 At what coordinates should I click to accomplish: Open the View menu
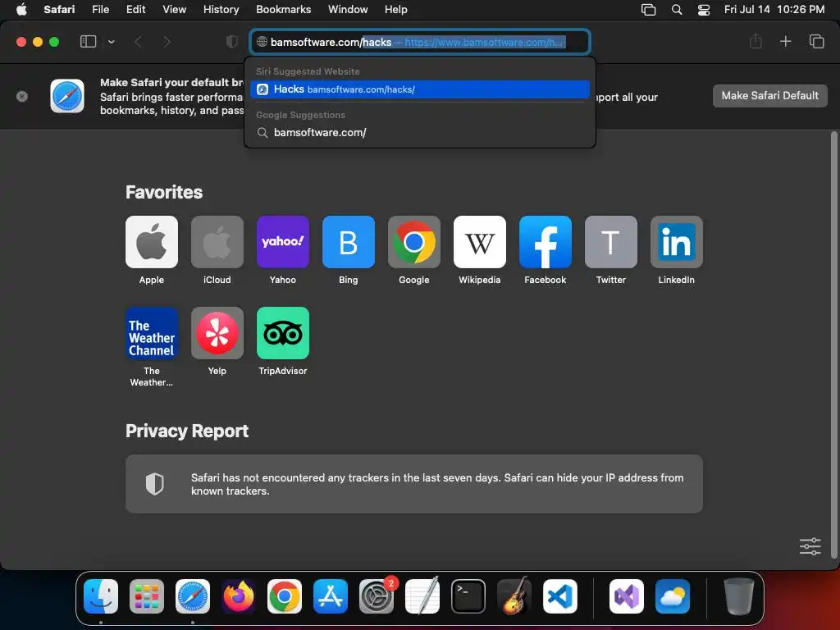[x=174, y=10]
